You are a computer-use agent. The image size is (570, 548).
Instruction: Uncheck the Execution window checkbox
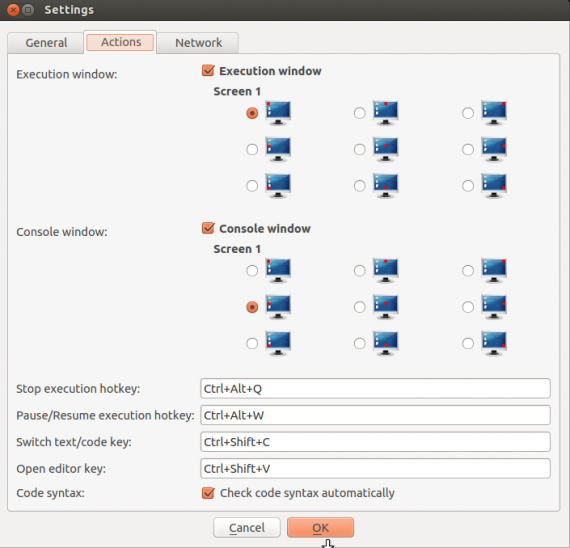point(208,71)
